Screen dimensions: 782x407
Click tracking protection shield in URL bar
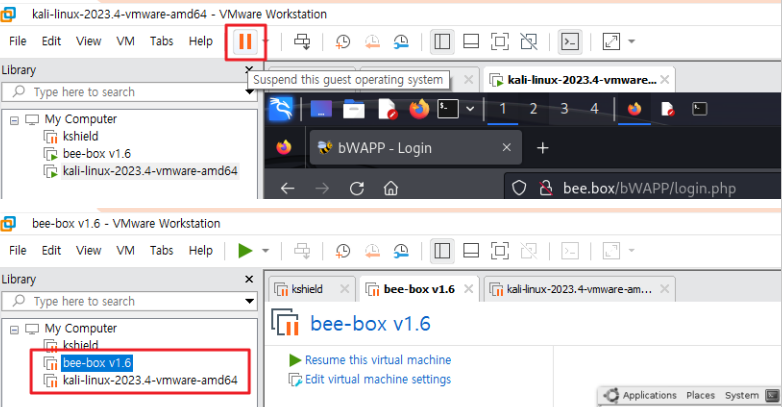point(519,189)
